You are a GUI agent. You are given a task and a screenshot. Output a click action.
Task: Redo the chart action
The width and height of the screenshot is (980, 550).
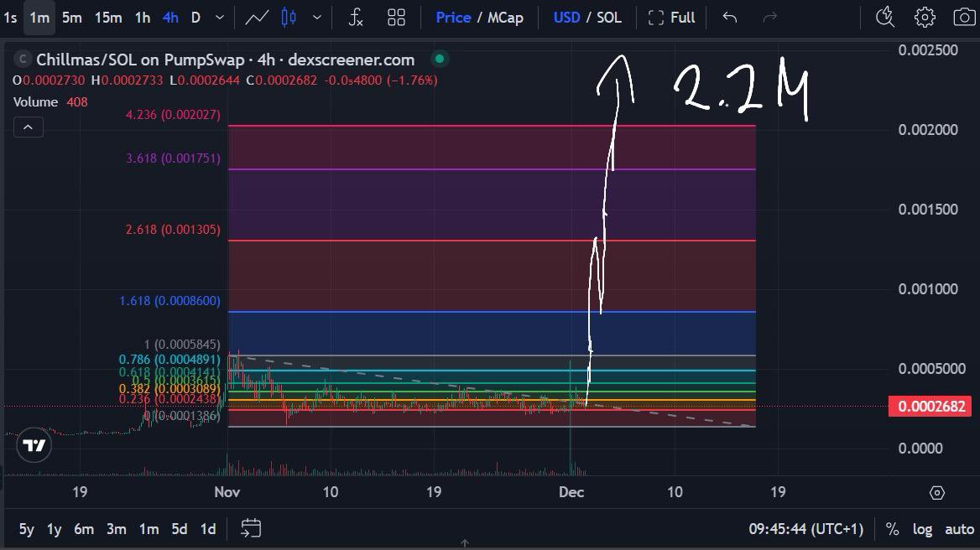pos(770,18)
